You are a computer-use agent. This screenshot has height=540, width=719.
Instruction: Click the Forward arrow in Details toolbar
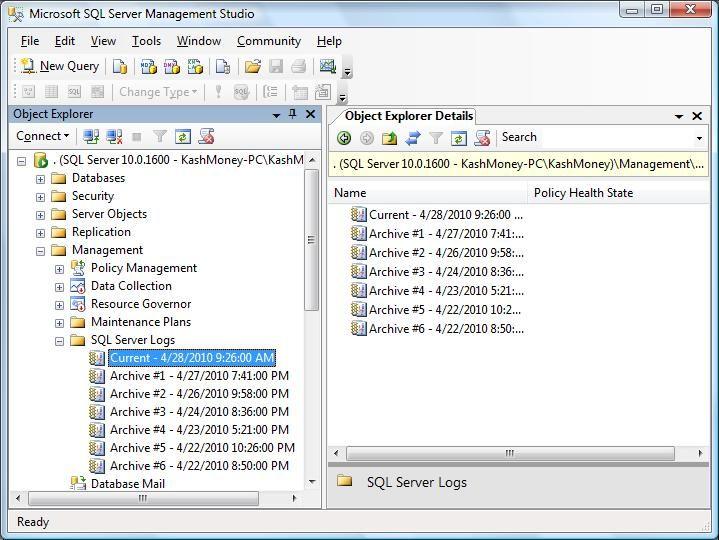click(366, 138)
